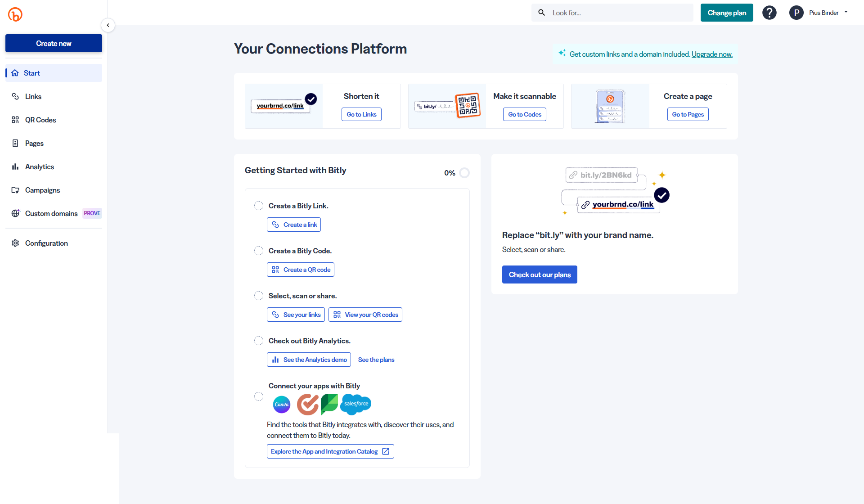This screenshot has width=864, height=504.
Task: Open Analytics in the sidebar
Action: [40, 166]
